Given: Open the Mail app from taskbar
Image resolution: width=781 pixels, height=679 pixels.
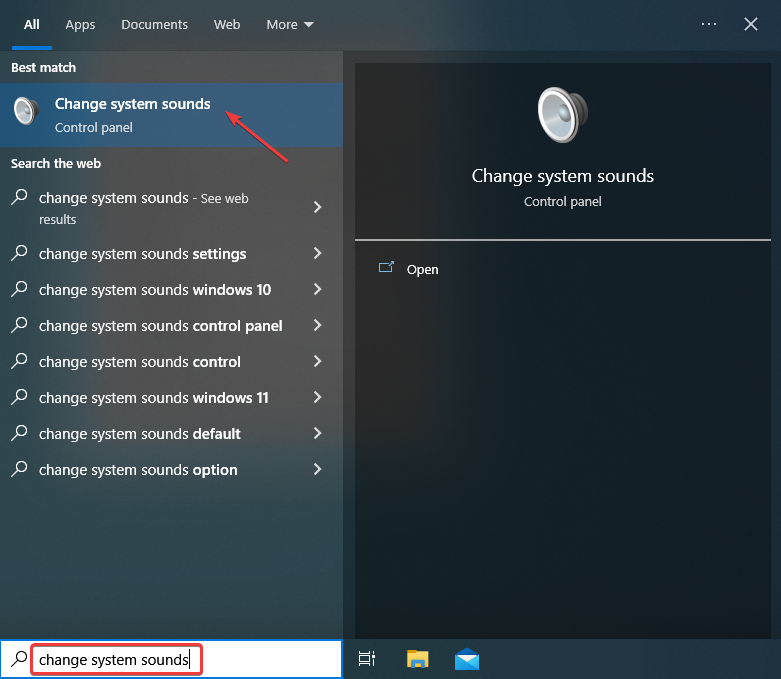Looking at the screenshot, I should point(467,659).
